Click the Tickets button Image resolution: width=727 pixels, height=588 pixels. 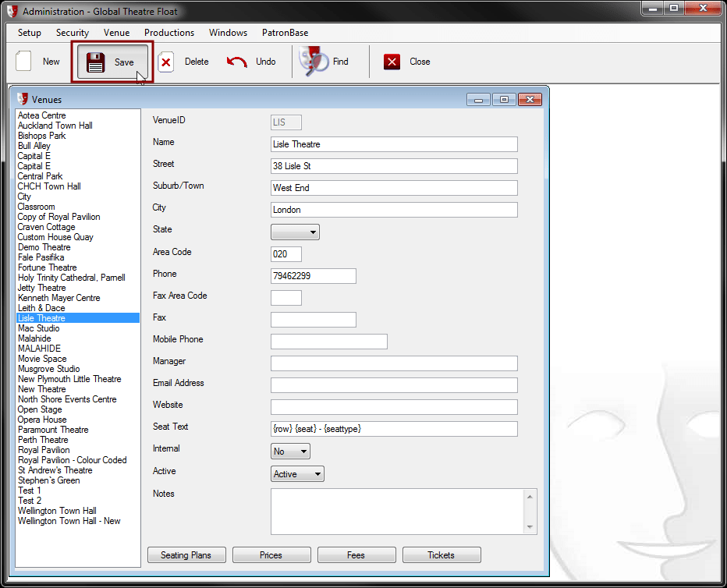click(442, 554)
